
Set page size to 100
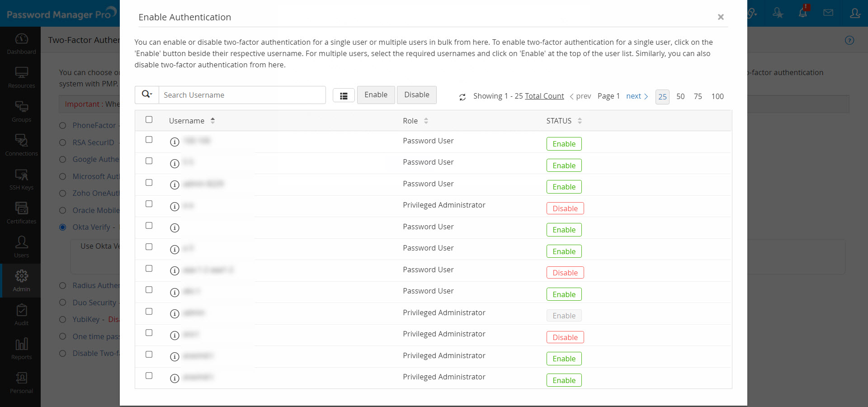(x=717, y=96)
